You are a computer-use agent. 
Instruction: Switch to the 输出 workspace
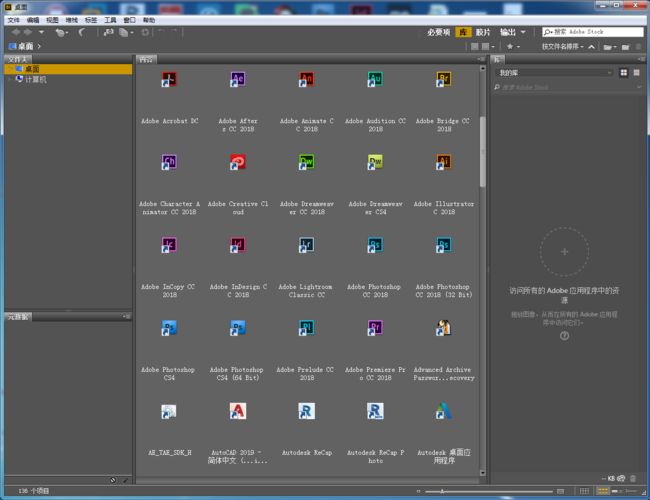507,32
